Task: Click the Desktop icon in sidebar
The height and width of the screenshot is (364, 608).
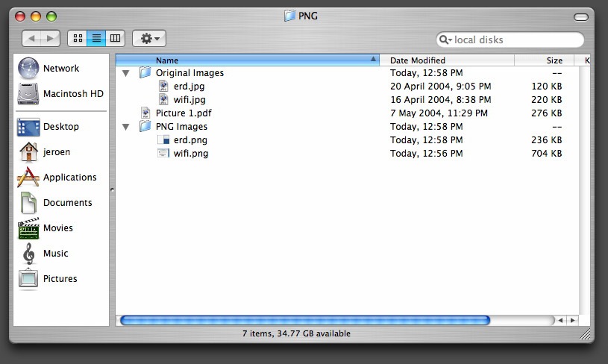Action: (28, 127)
